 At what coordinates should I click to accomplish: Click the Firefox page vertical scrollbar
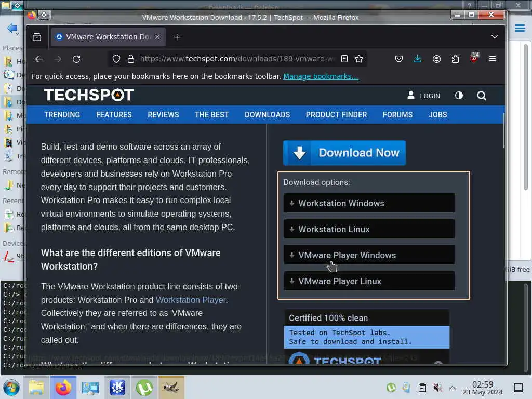(503, 130)
